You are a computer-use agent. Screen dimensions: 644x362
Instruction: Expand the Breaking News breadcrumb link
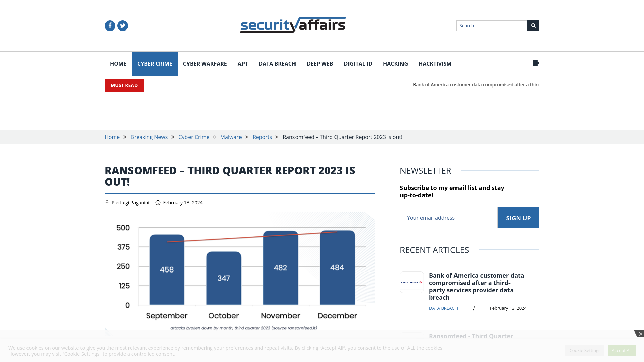(149, 136)
